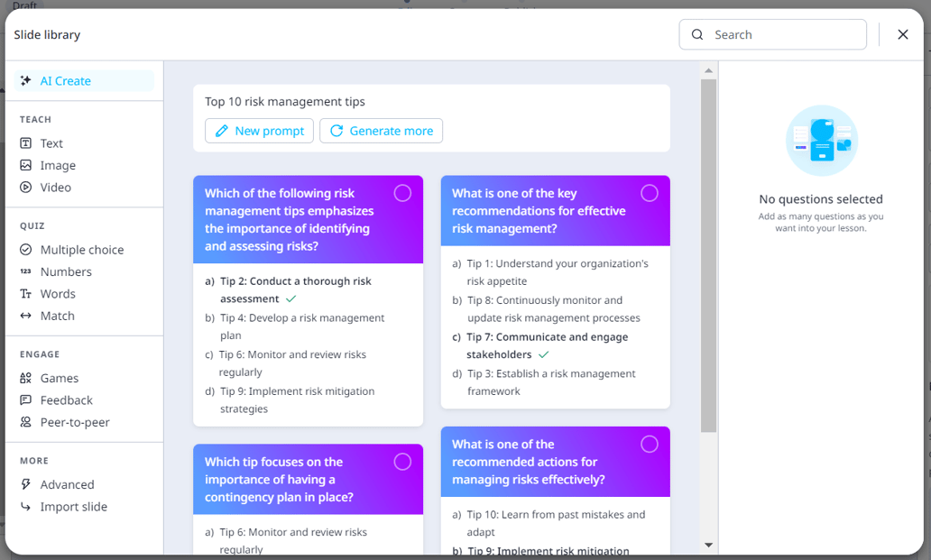931x560 pixels.
Task: Select the contingency plan question circle
Action: (402, 462)
